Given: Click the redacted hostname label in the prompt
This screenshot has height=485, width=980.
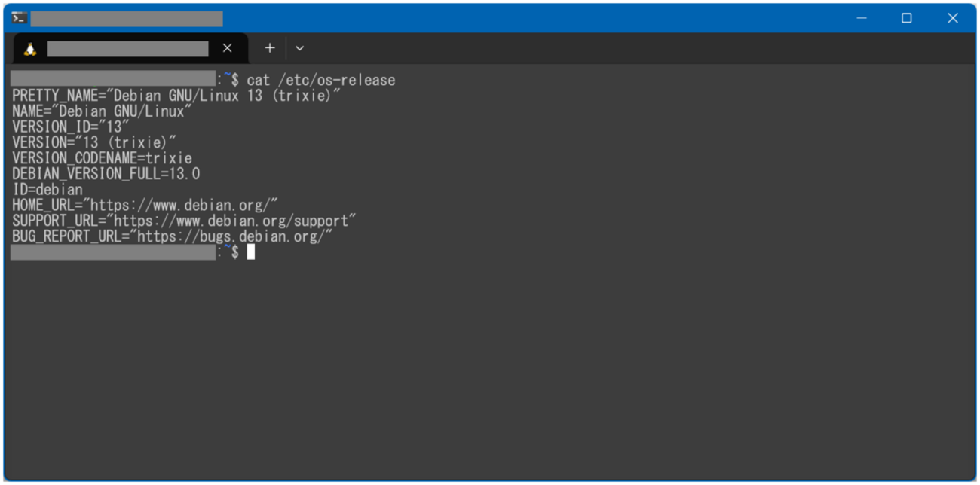Looking at the screenshot, I should (x=112, y=252).
